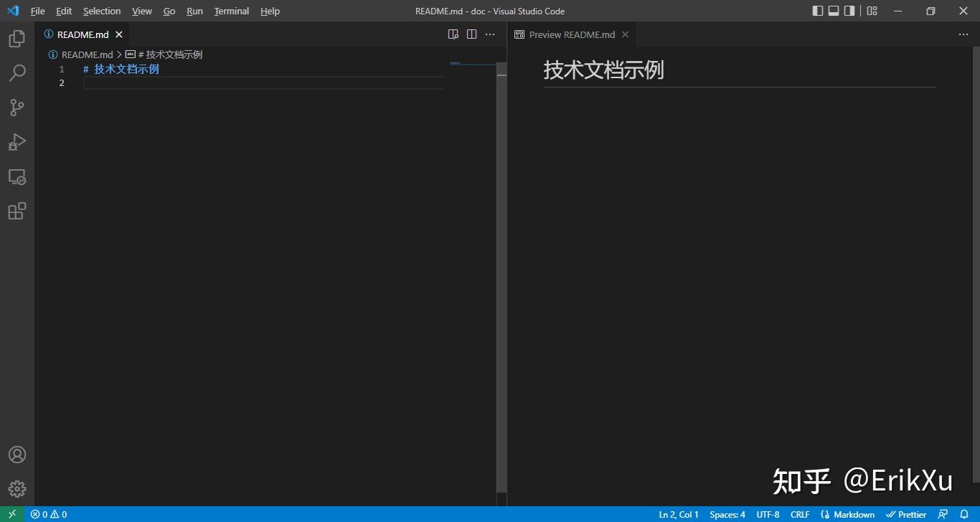Viewport: 980px width, 522px height.
Task: Change encoding UTF-8 in status bar
Action: (x=768, y=514)
